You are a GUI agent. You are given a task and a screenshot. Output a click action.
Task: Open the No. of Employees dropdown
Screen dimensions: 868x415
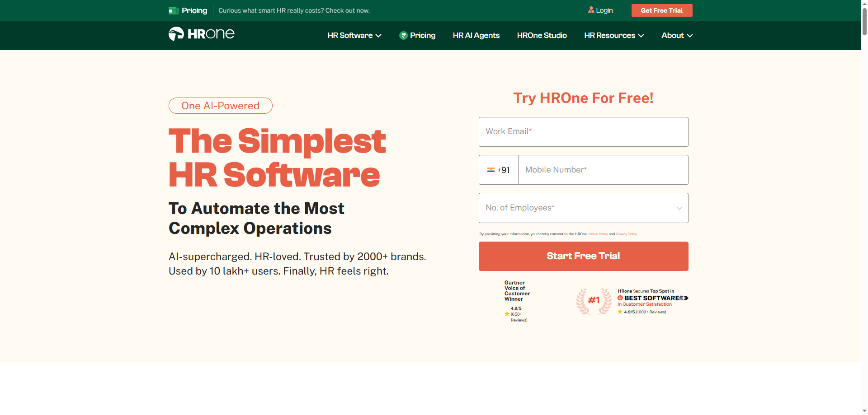coord(583,208)
